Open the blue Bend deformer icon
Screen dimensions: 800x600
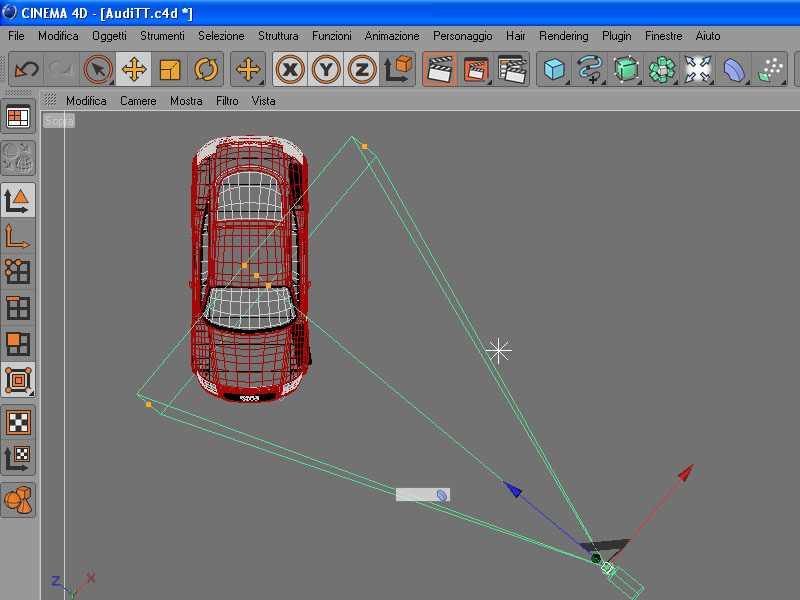[733, 69]
